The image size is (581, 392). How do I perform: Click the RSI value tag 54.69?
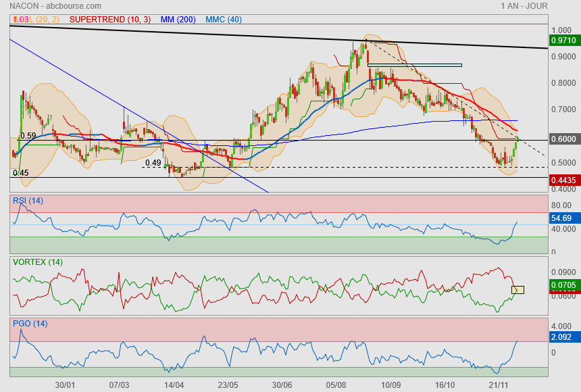pos(561,219)
